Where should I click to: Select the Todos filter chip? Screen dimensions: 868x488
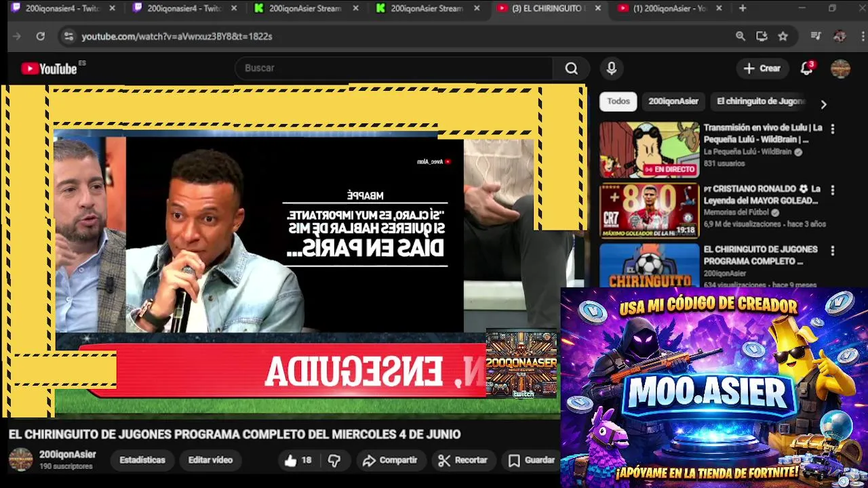tap(618, 101)
